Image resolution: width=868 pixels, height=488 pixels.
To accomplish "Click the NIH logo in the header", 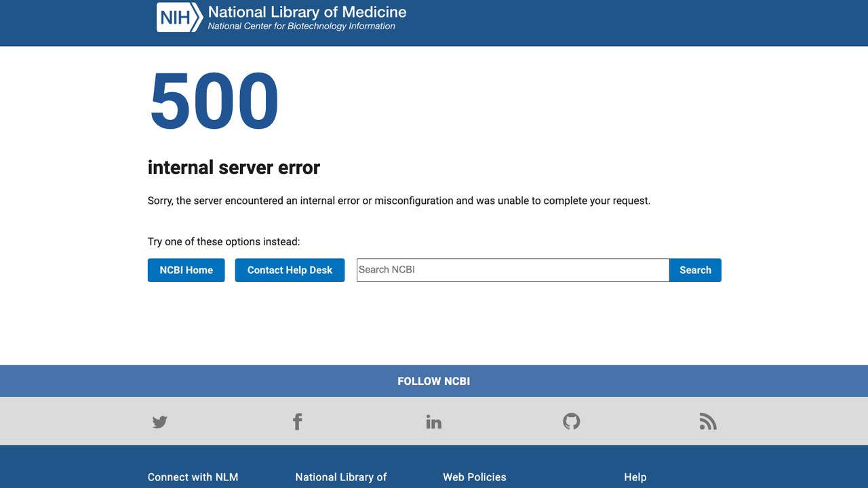I will (x=180, y=17).
